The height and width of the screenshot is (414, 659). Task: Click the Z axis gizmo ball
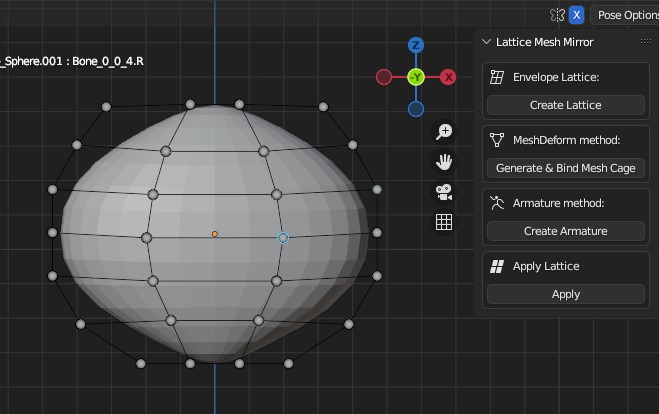[x=416, y=45]
